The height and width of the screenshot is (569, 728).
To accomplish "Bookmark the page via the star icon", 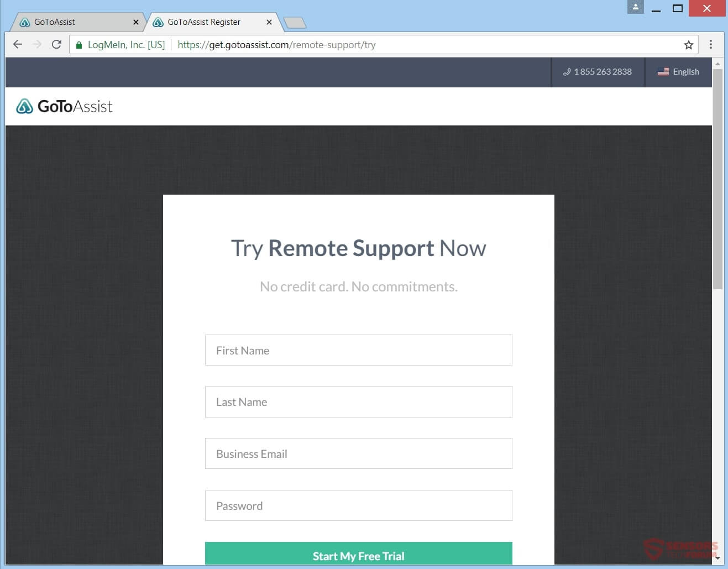I will (688, 44).
